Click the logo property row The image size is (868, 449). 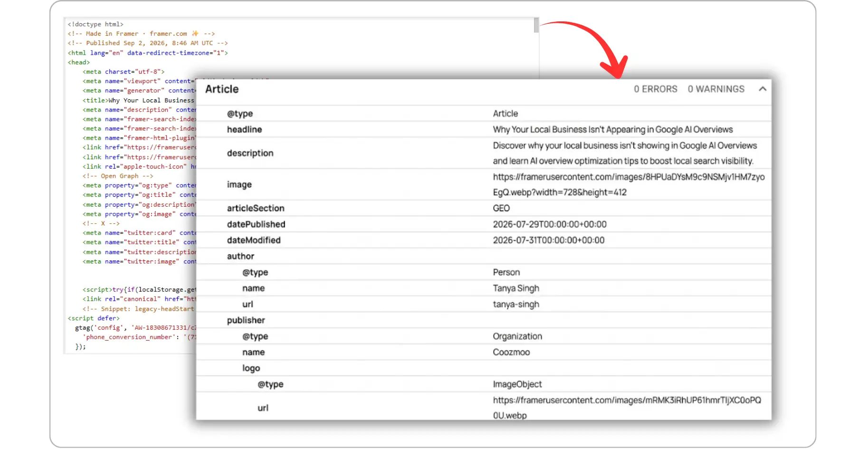click(x=484, y=368)
